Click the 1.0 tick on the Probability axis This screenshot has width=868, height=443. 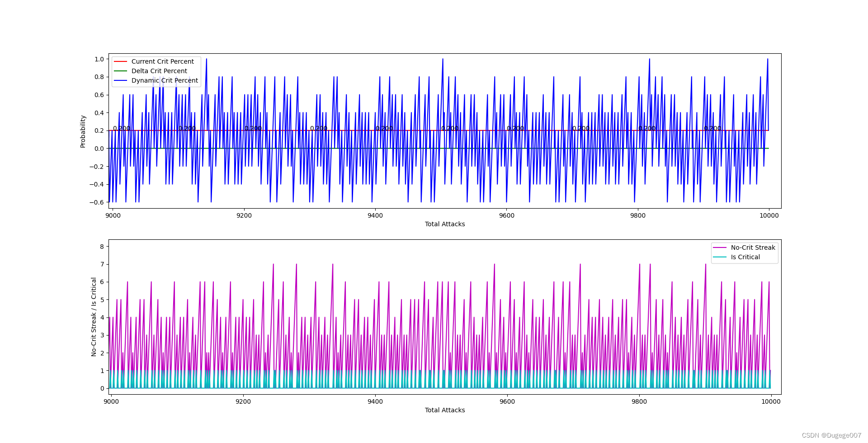pyautogui.click(x=99, y=59)
